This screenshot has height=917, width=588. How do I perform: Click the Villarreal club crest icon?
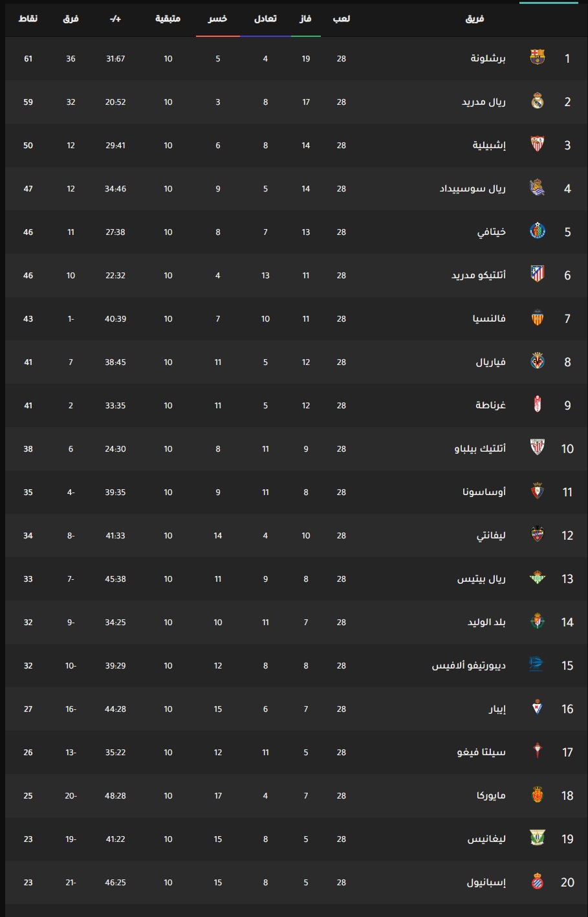point(538,361)
